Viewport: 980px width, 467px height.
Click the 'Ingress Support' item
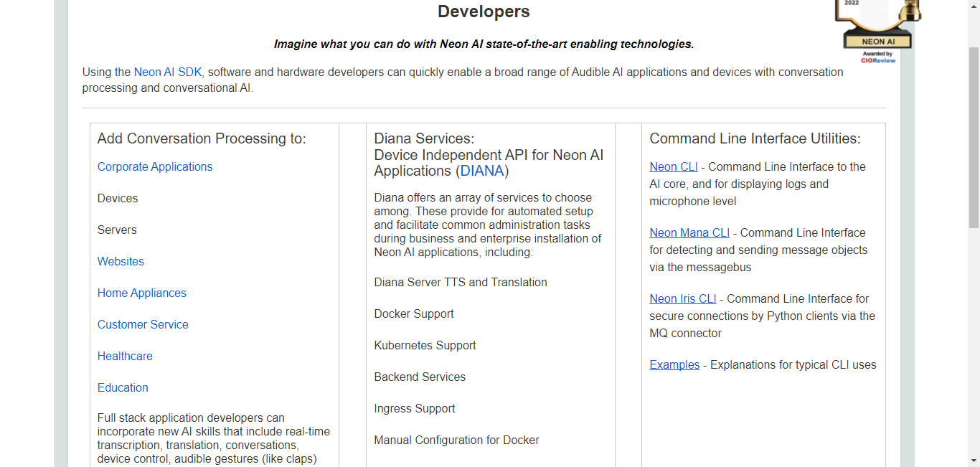pos(415,408)
